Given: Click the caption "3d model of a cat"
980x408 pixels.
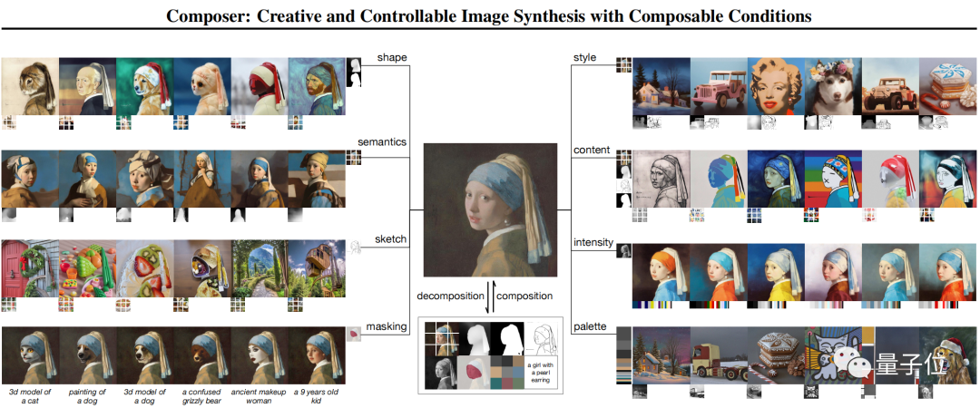Looking at the screenshot, I should [30, 396].
